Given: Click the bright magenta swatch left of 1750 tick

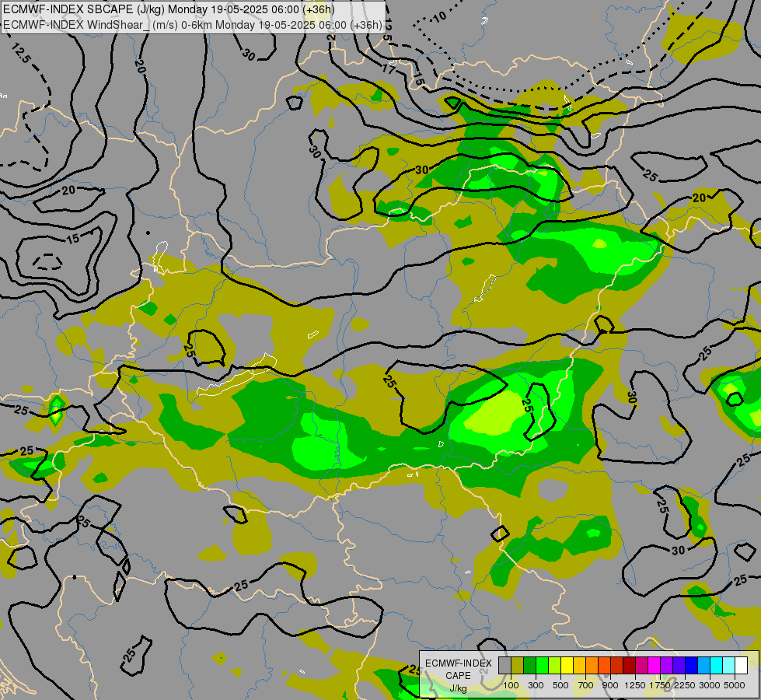Looking at the screenshot, I should click(x=655, y=666).
